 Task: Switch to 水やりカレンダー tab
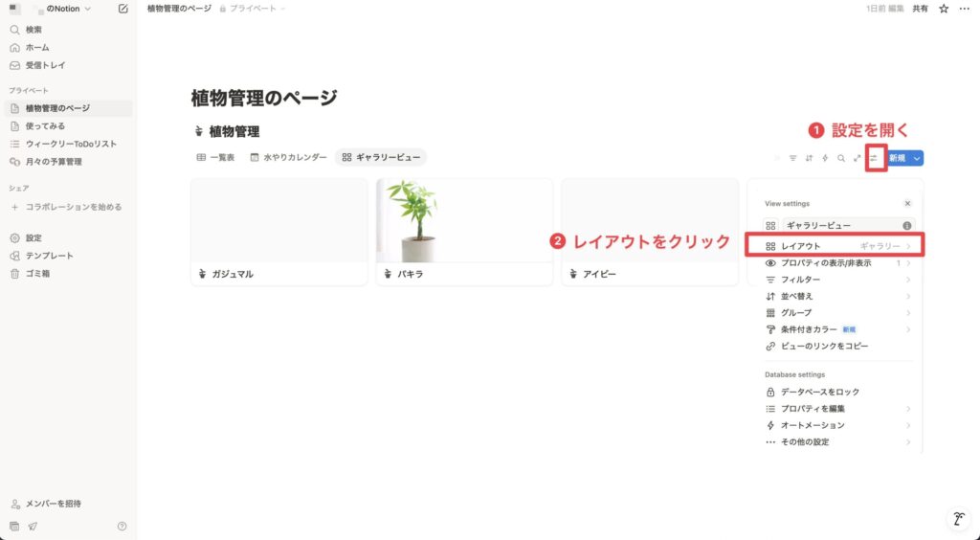[288, 157]
